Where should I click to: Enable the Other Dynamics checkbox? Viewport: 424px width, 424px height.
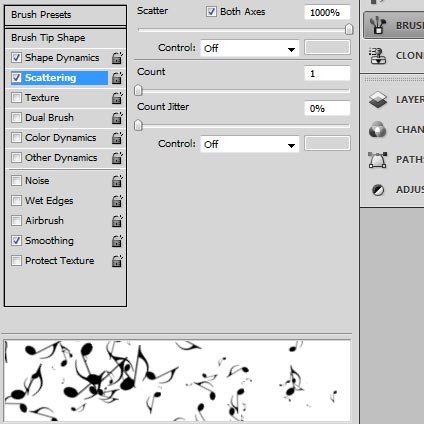[16, 158]
